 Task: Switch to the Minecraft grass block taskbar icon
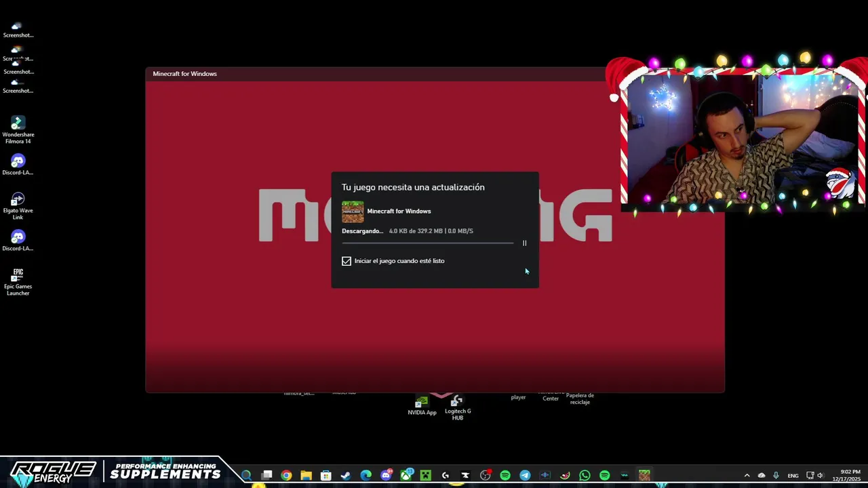pyautogui.click(x=644, y=476)
